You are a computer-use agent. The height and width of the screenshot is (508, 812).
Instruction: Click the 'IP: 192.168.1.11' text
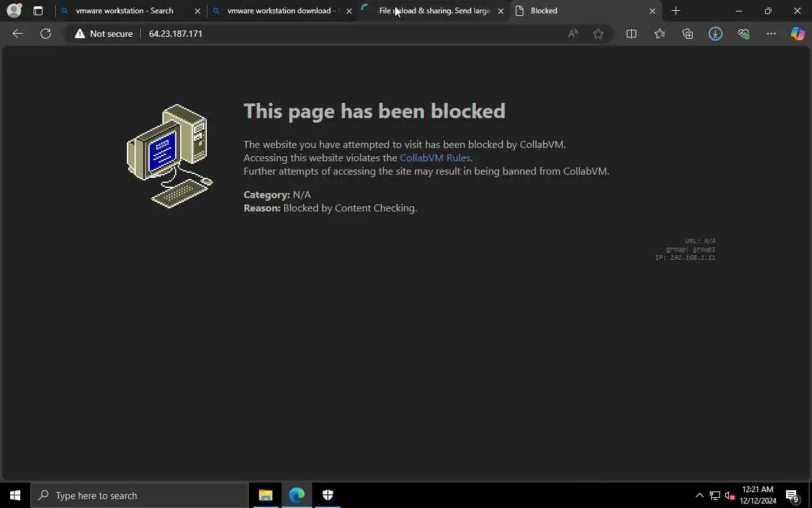tap(685, 257)
